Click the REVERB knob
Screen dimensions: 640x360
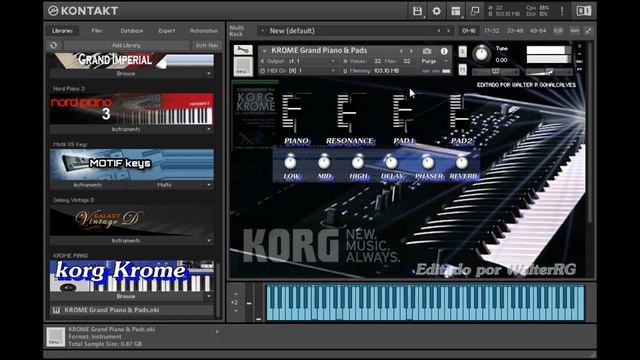pos(462,162)
